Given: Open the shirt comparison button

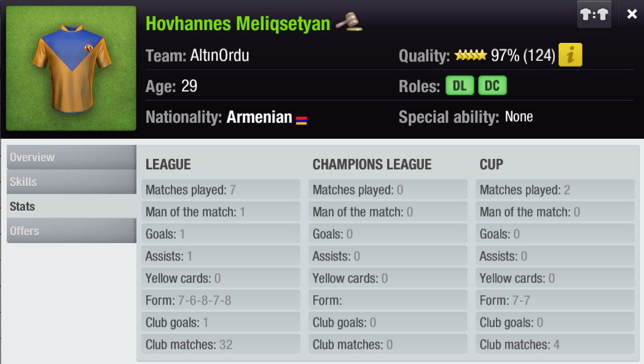Looking at the screenshot, I should (594, 15).
